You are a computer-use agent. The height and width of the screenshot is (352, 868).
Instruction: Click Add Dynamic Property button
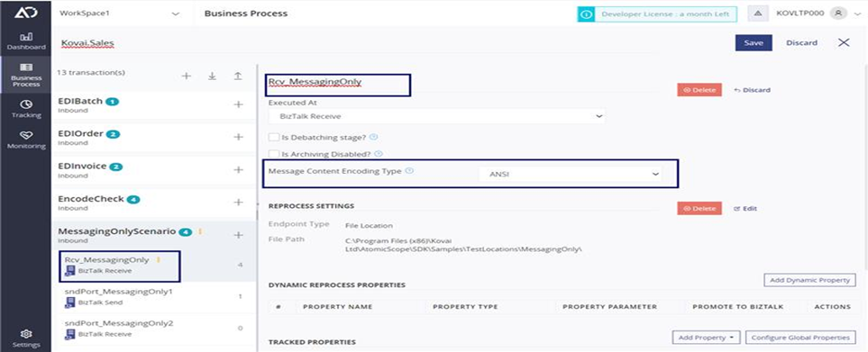pyautogui.click(x=809, y=280)
